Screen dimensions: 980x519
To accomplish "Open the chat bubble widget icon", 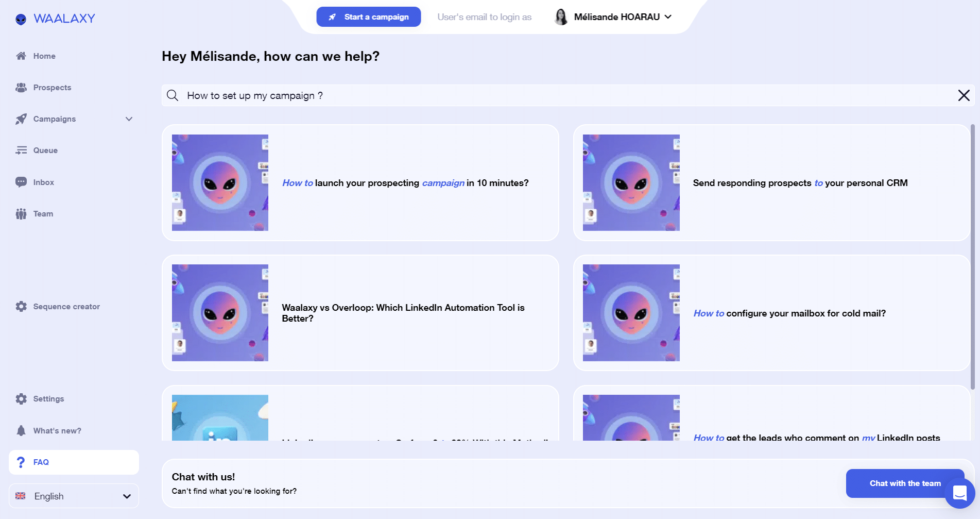I will (x=960, y=493).
